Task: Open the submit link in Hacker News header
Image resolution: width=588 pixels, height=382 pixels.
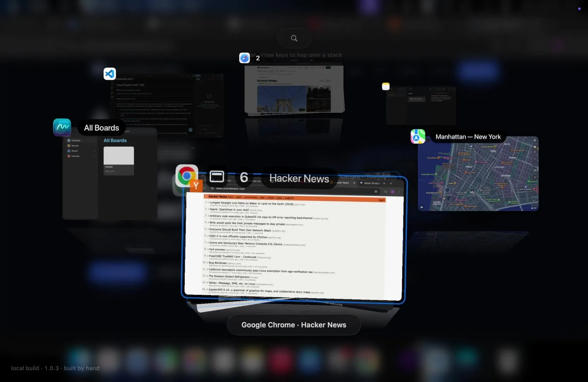Action: click(x=289, y=198)
